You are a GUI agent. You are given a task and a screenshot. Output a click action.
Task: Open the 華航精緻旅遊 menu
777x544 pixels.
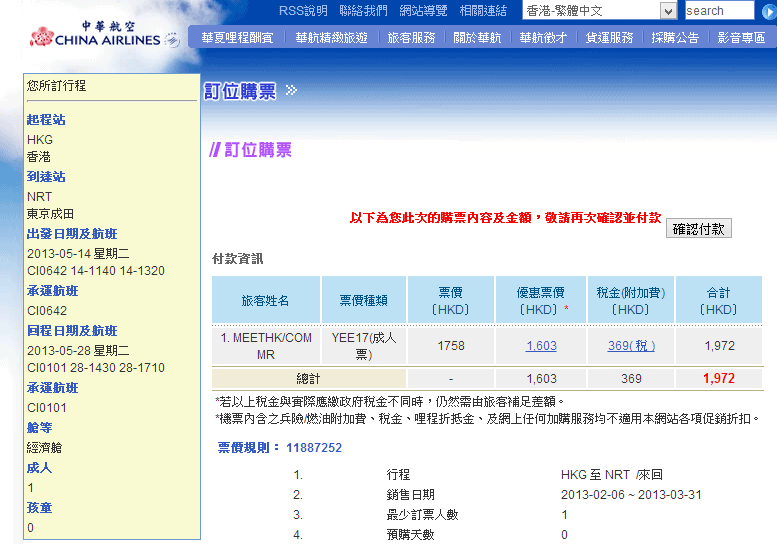coord(332,38)
